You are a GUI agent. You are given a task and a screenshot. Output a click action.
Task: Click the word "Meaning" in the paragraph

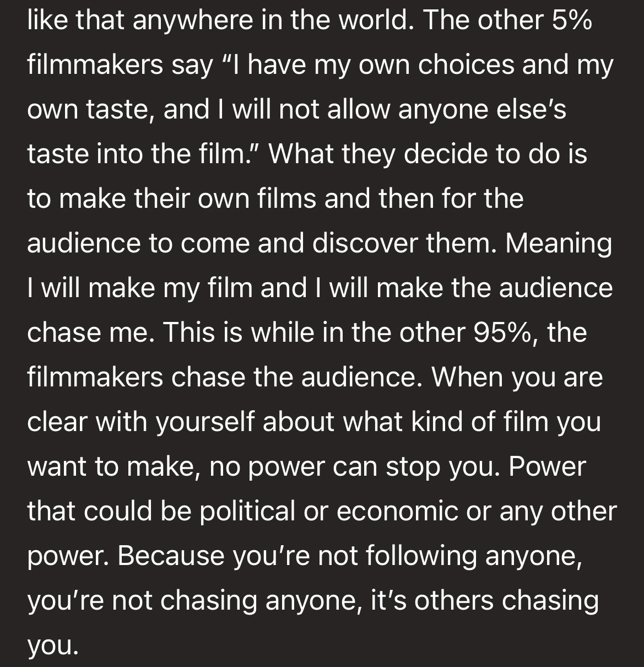pos(558,243)
